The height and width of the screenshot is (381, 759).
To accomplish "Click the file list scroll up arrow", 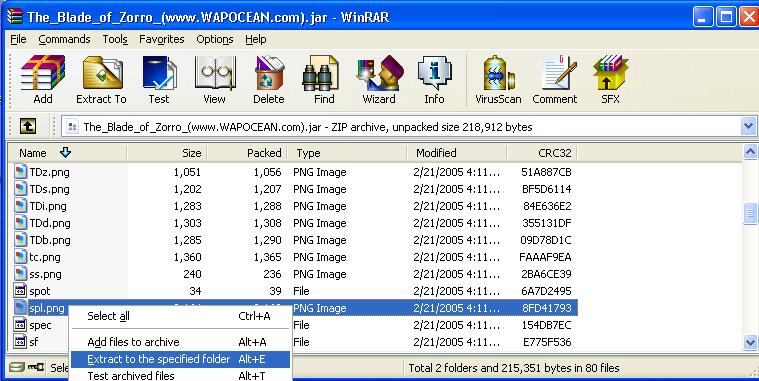I will tap(750, 152).
